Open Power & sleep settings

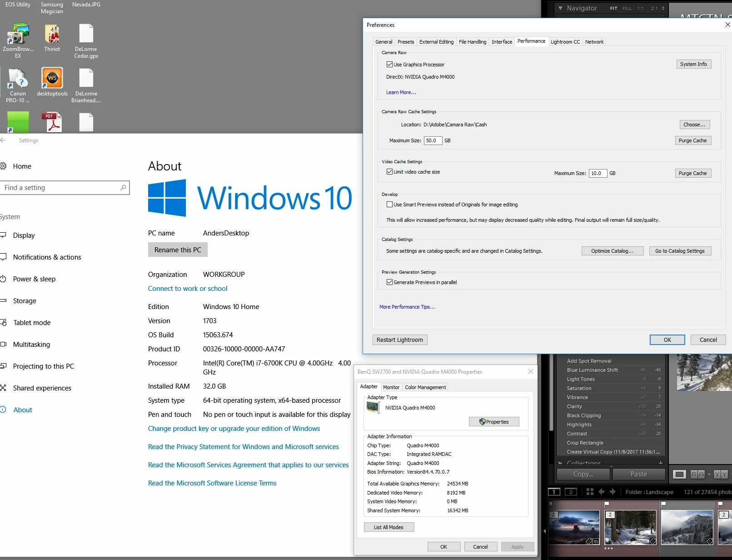34,279
